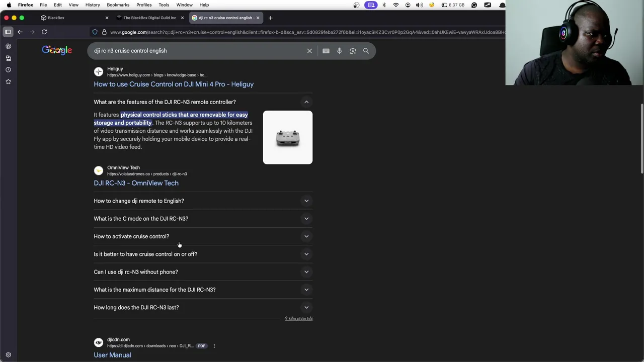This screenshot has height=362, width=644.
Task: Switch to The BlackBox Digital Guild Inc tab
Action: tap(149, 18)
